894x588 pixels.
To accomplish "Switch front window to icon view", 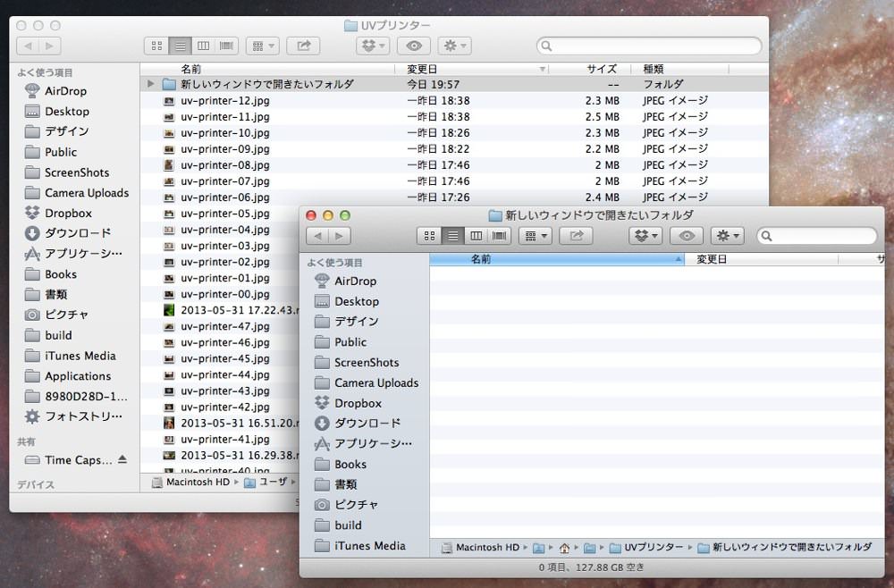I will [429, 236].
